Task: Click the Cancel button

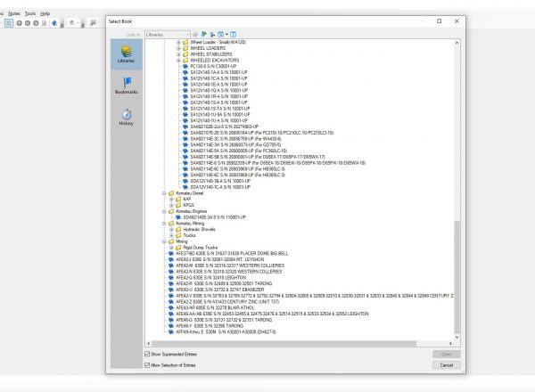Action: coord(447,365)
